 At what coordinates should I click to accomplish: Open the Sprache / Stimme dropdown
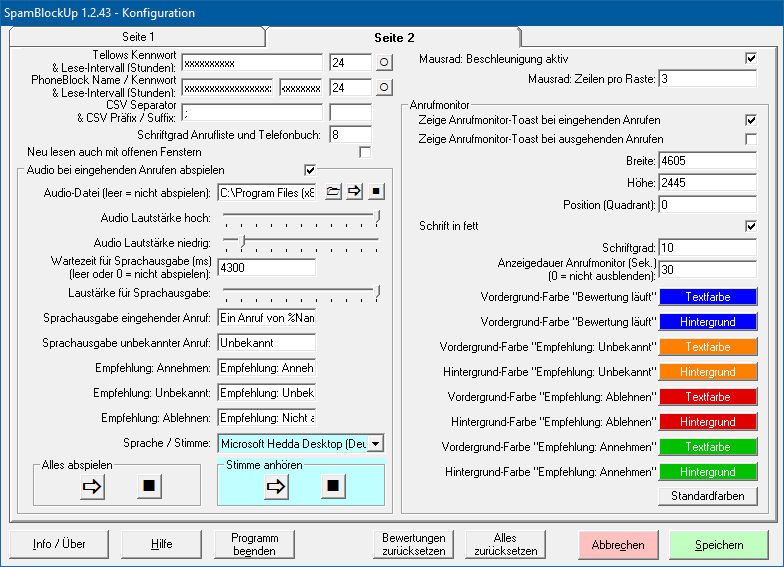point(376,444)
